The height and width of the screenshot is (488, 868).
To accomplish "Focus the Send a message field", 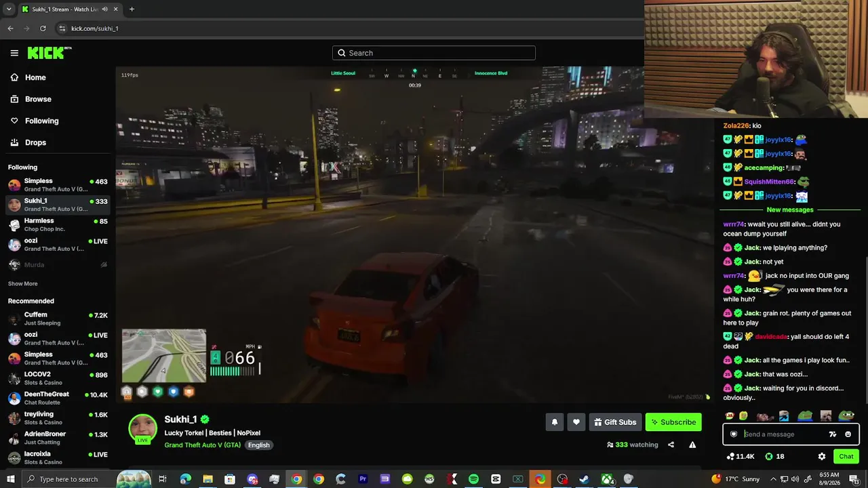I will pos(791,434).
